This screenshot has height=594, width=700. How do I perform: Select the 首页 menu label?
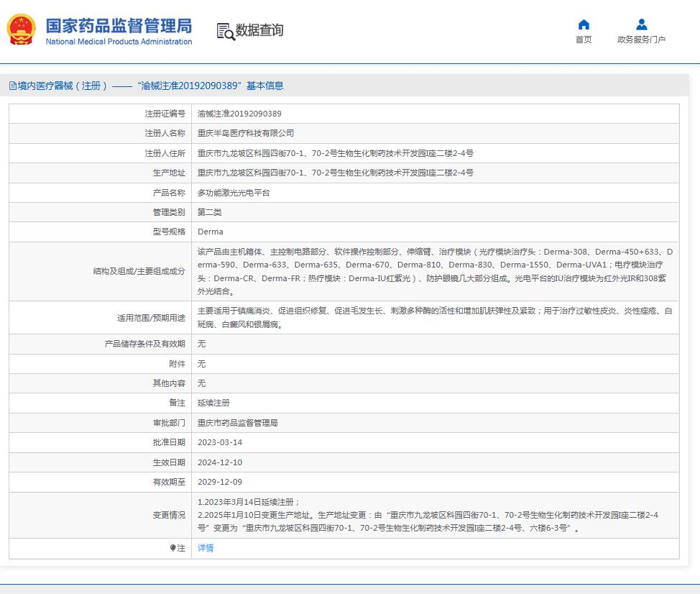tap(584, 40)
